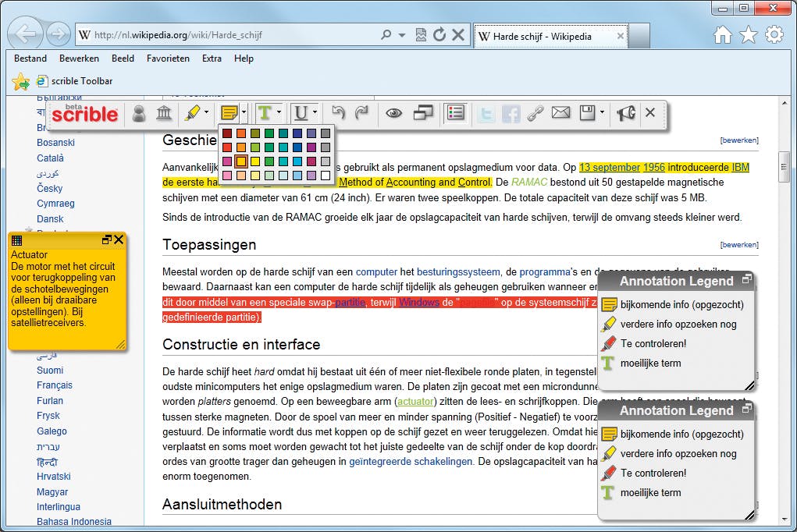The height and width of the screenshot is (532, 797).
Task: Pick the pink swatch in bottom palette row
Action: click(227, 176)
